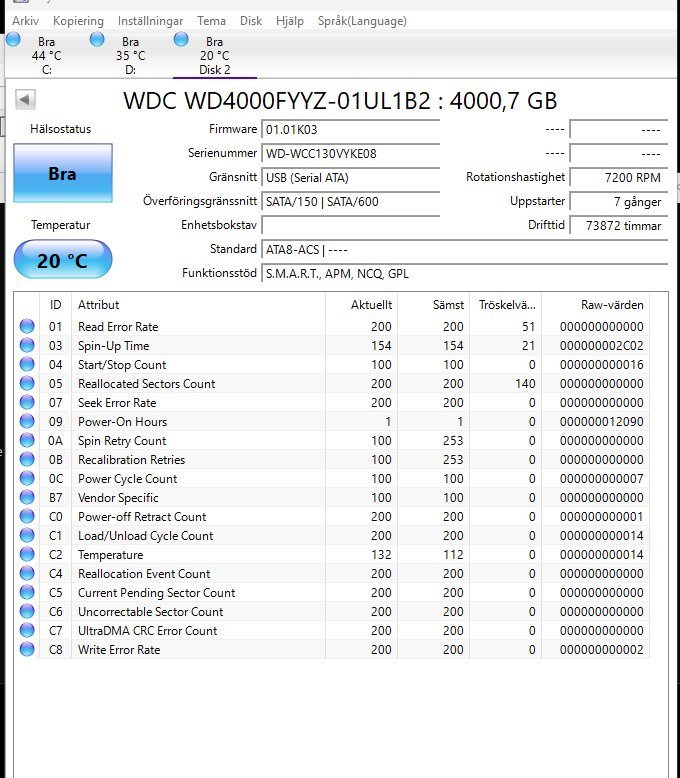Open the Arkiv menu
Viewport: 680px width, 778px height.
[x=25, y=21]
